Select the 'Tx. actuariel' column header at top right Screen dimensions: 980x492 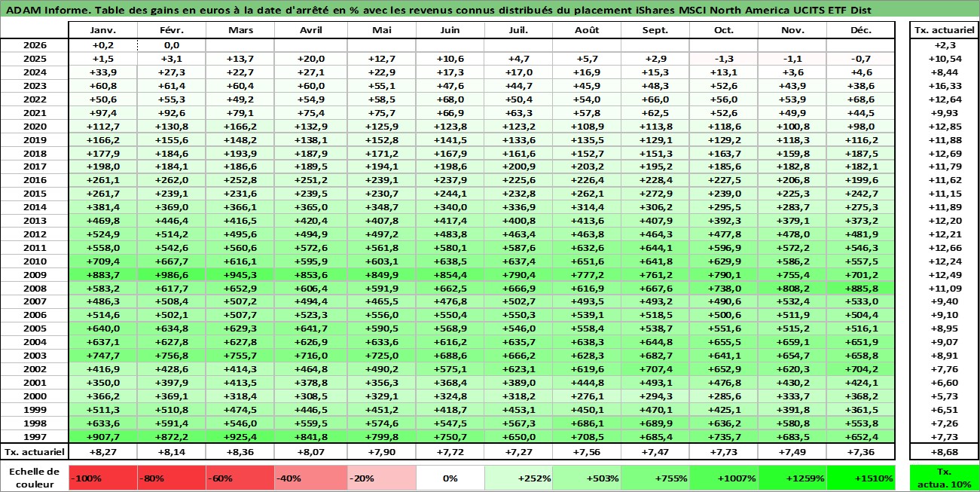tap(945, 30)
